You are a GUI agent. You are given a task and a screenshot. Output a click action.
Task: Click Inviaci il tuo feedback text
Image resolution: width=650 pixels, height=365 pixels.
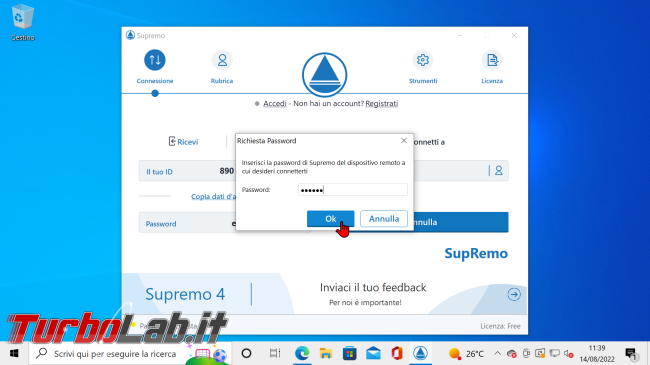(373, 287)
